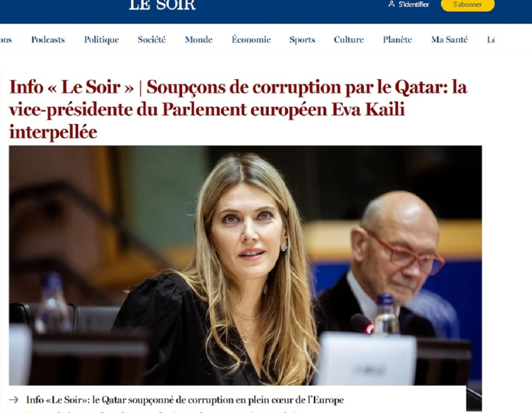Click the yellow S'abonner button

468,5
